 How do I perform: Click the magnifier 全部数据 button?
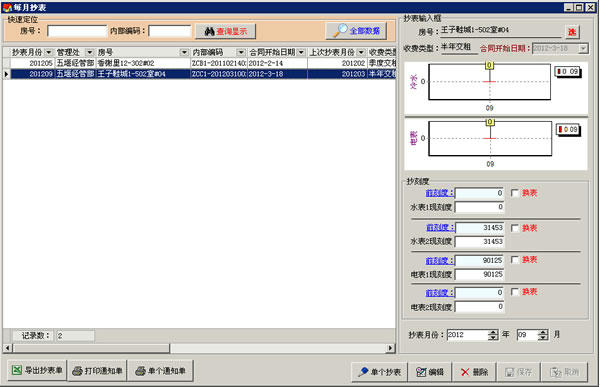point(356,31)
